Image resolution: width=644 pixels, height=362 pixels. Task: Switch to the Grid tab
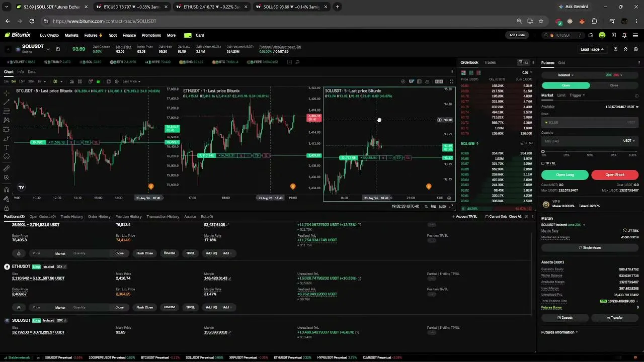(x=561, y=63)
